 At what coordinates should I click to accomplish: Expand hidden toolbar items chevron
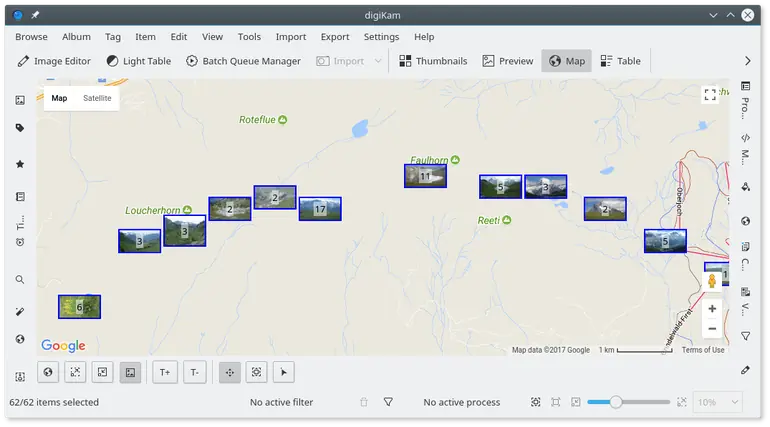[748, 61]
